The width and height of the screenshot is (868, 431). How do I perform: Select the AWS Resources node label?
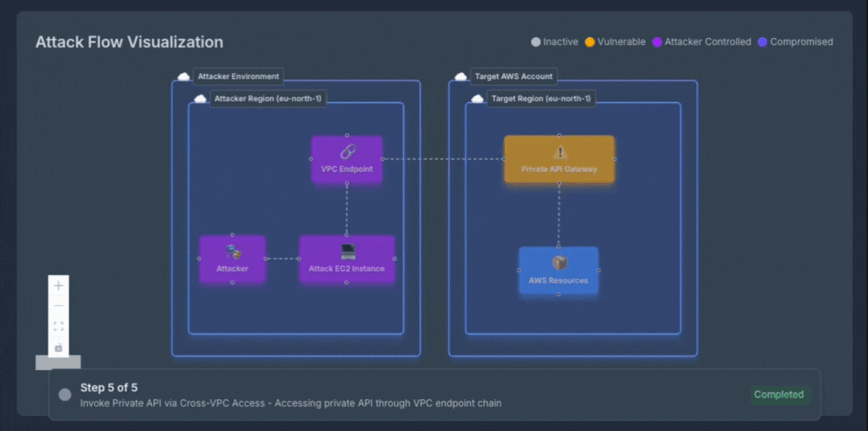pos(558,280)
